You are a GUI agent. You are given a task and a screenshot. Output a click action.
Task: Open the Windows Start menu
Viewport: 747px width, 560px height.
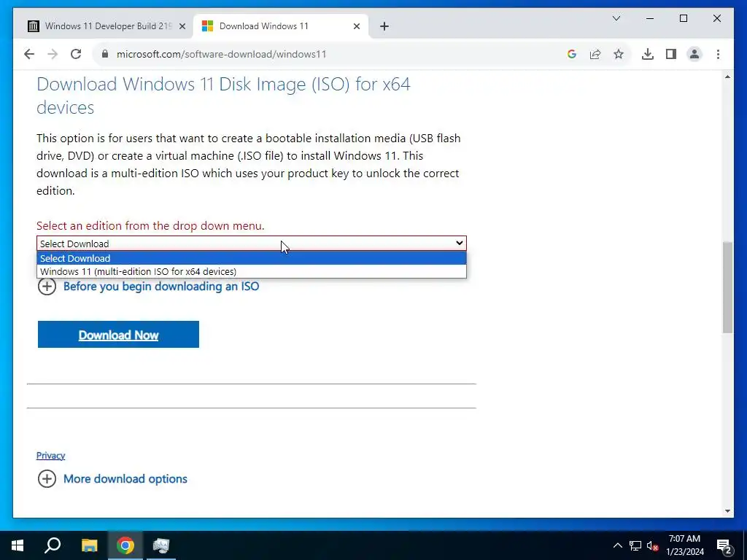tap(18, 545)
